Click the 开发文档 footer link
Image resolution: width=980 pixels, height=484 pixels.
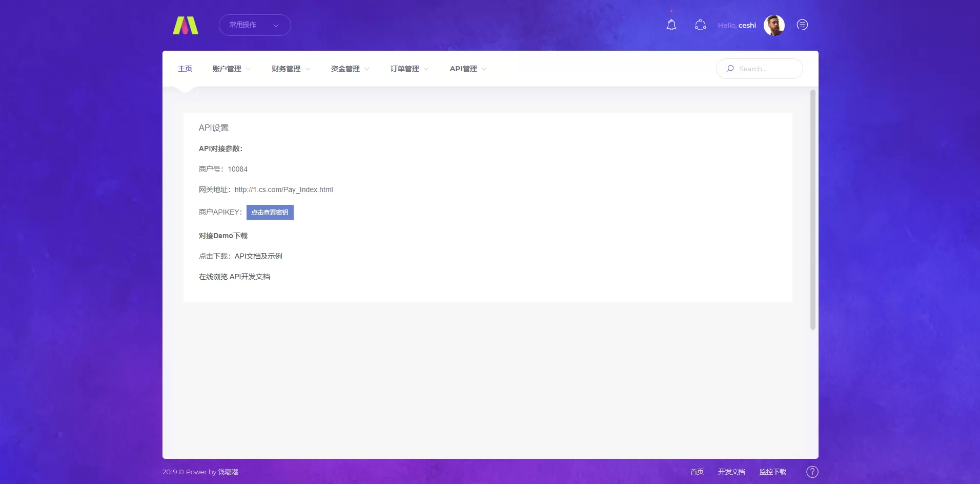(x=731, y=472)
